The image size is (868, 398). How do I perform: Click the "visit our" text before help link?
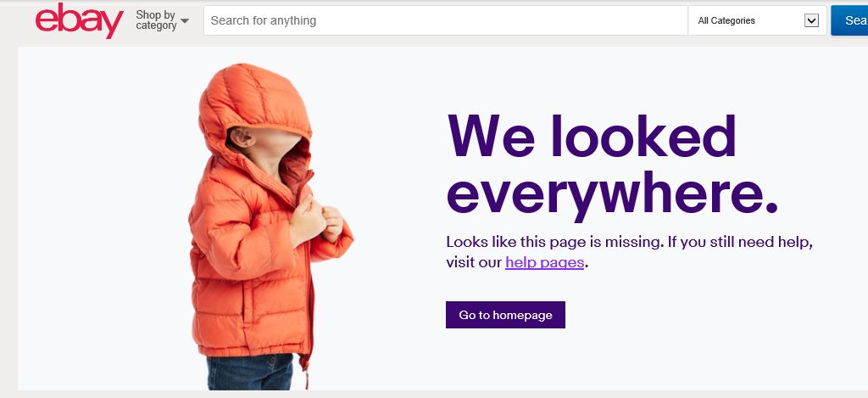[x=474, y=262]
